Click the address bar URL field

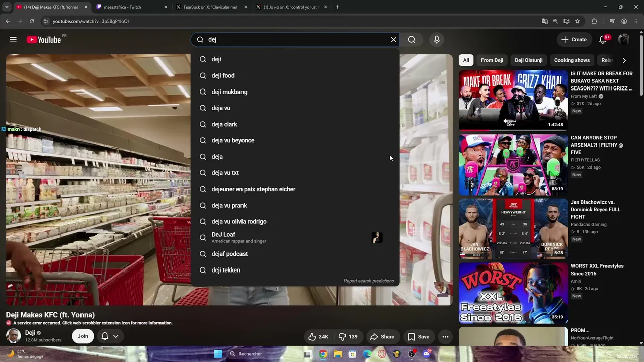pyautogui.click(x=292, y=21)
